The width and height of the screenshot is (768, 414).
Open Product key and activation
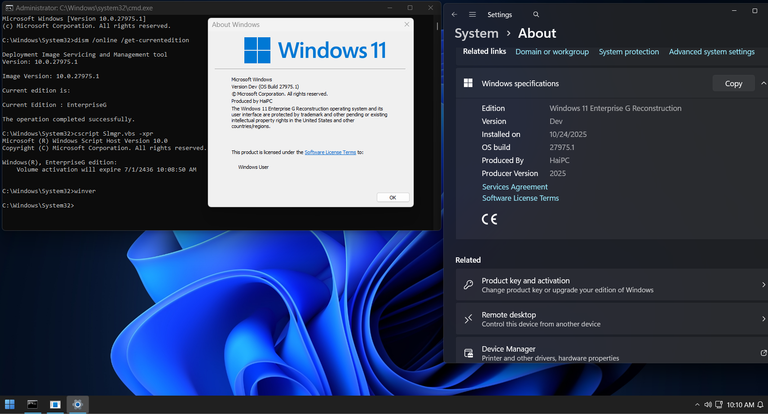tap(612, 285)
